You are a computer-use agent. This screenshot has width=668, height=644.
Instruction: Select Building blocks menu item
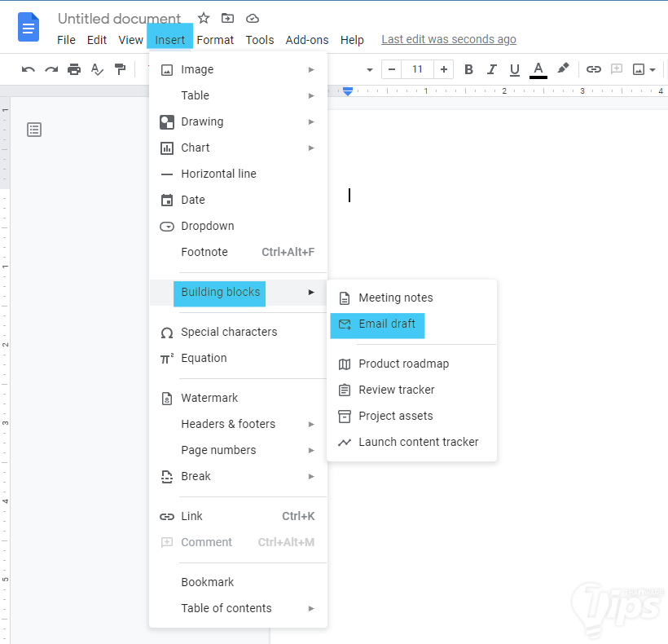238,293
